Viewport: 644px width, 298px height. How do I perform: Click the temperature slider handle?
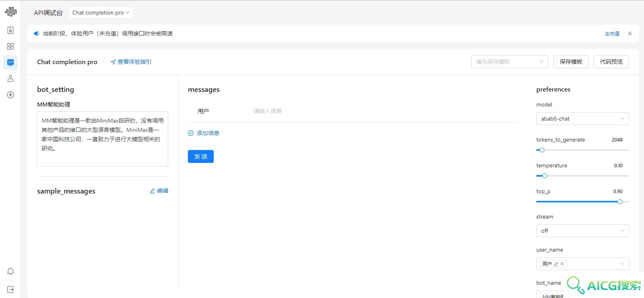(x=545, y=176)
